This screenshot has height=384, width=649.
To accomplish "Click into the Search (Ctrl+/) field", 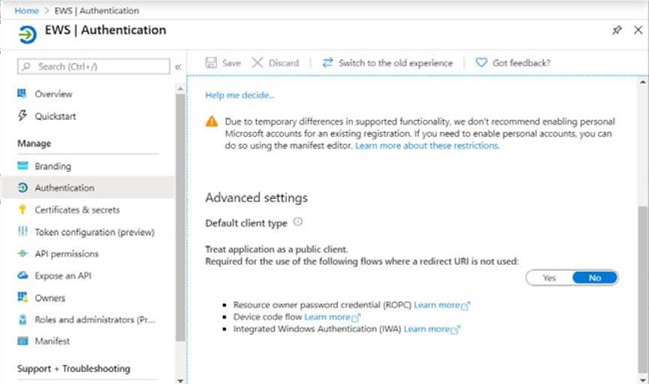I will (94, 67).
